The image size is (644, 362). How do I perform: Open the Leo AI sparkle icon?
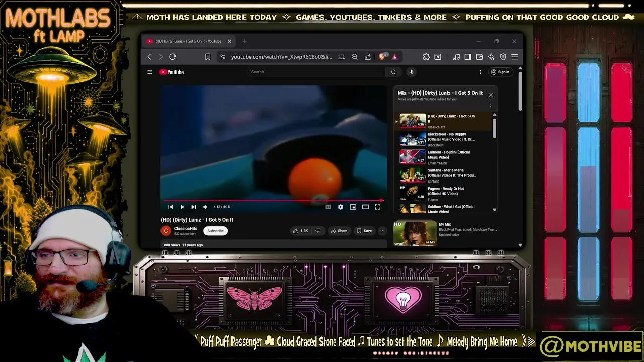click(x=491, y=57)
